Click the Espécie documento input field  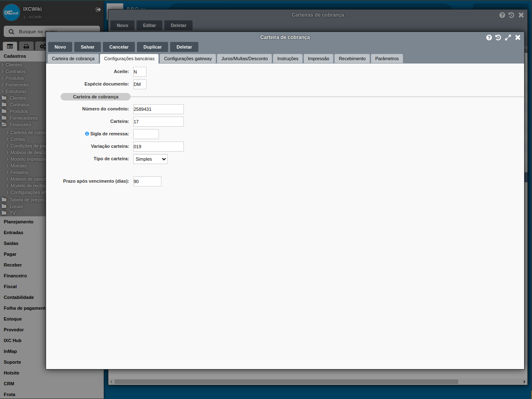(140, 84)
